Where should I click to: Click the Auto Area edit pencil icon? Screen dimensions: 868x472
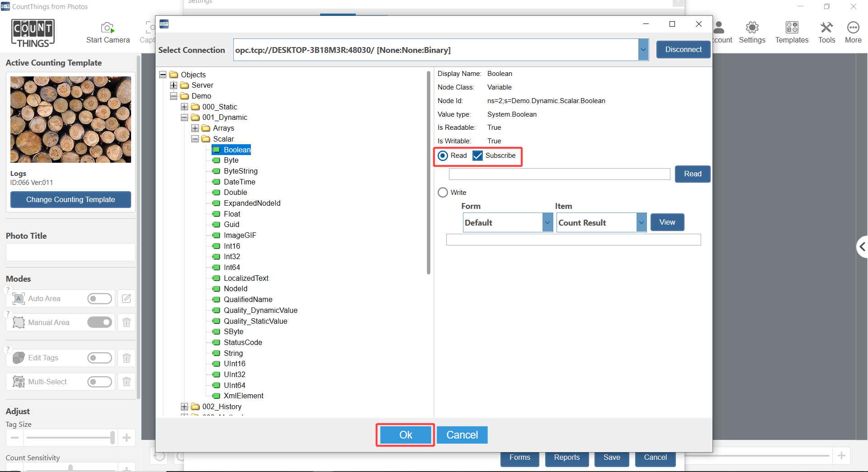(x=127, y=298)
